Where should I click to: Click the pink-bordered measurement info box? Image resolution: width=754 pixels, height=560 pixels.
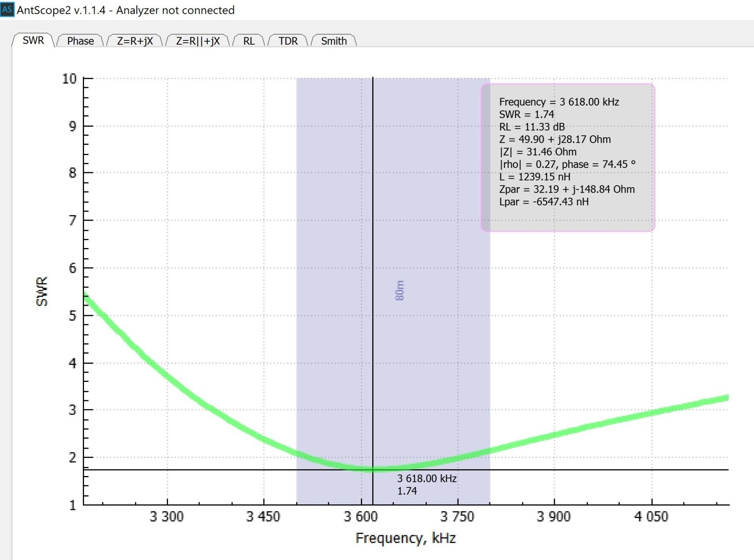pos(567,157)
